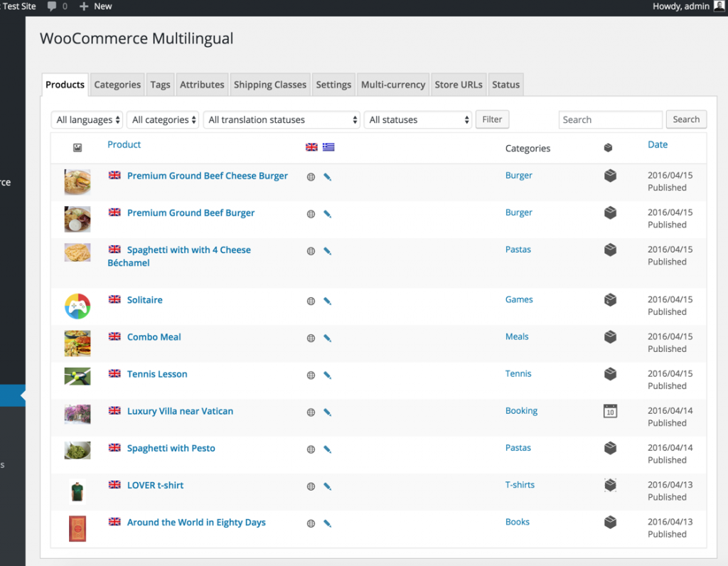Click globe icon for Solitaire row

[311, 301]
